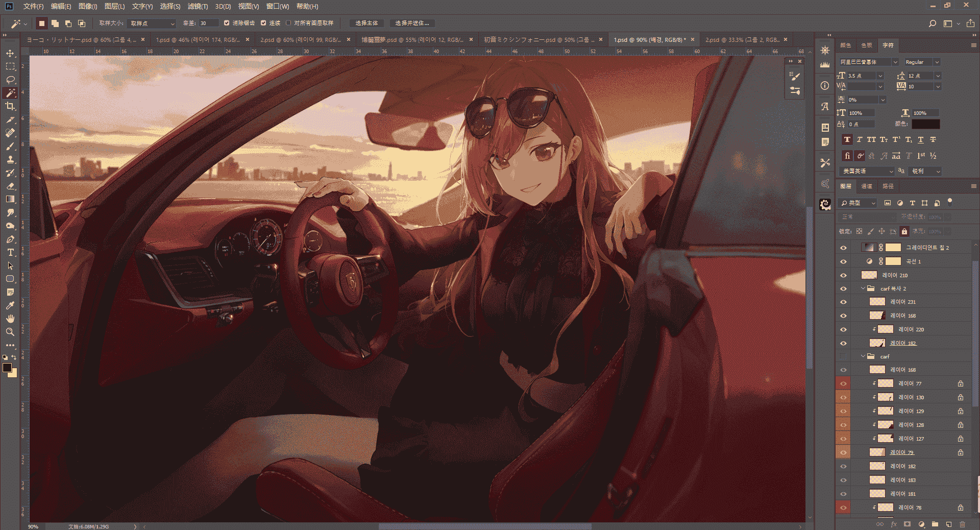Image resolution: width=980 pixels, height=530 pixels.
Task: Select the Hand tool
Action: pyautogui.click(x=10, y=319)
